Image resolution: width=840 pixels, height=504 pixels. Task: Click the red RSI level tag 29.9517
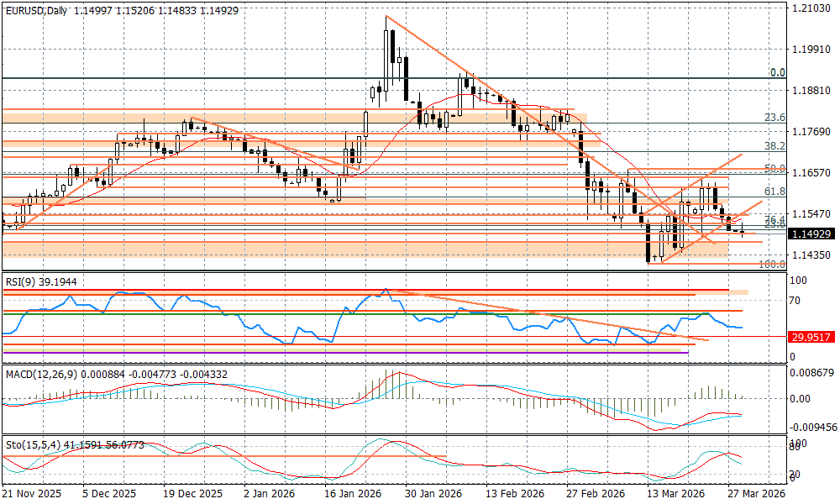[x=812, y=337]
